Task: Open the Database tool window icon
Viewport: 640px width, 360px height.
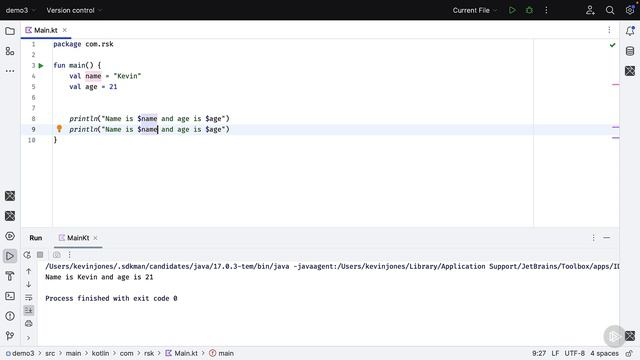Action: coord(630,51)
